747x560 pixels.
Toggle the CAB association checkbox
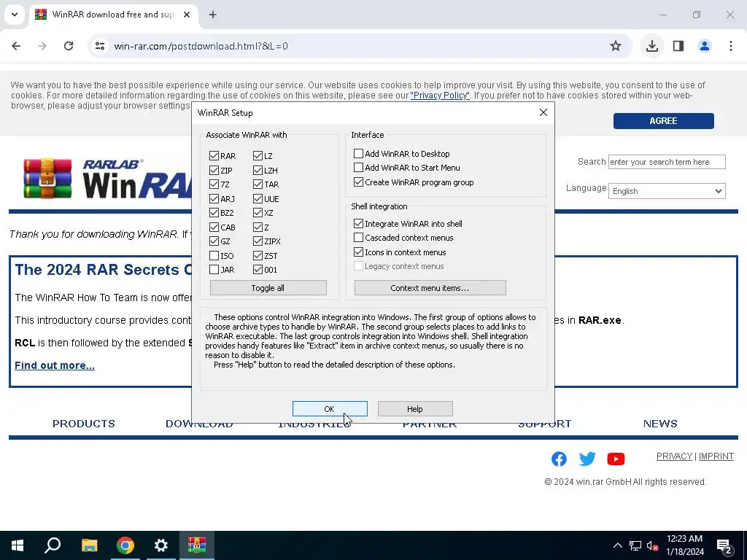[x=214, y=227]
